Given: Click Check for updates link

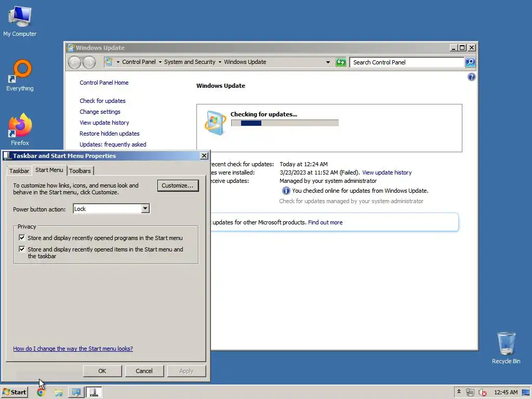Looking at the screenshot, I should [x=102, y=101].
